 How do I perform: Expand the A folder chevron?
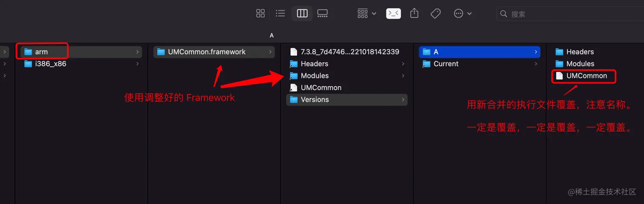tap(535, 52)
